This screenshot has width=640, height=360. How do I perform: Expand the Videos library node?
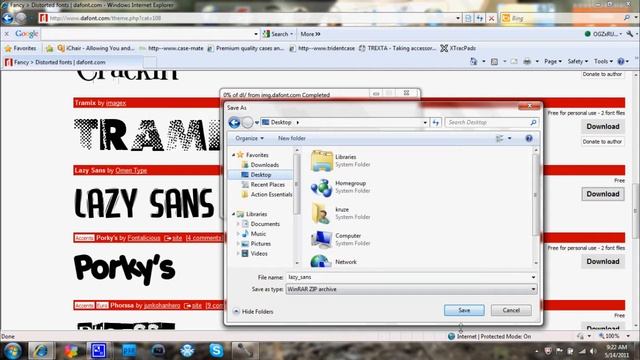click(x=238, y=253)
